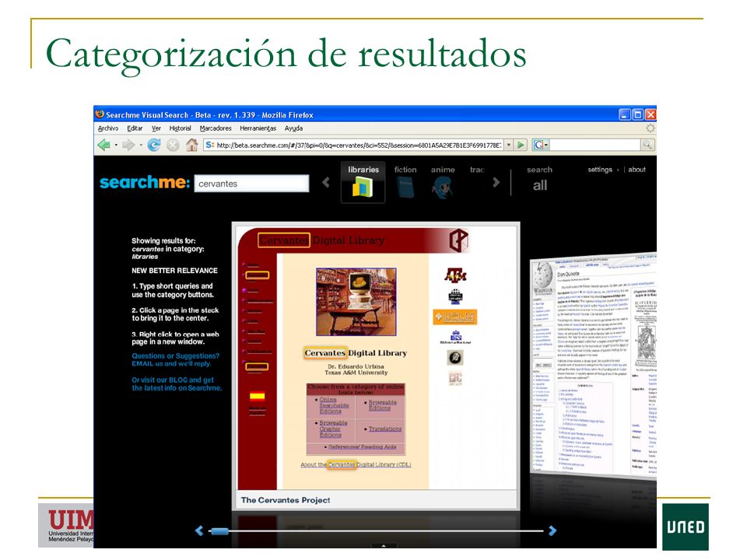Click the results stack slider handle

tap(219, 531)
